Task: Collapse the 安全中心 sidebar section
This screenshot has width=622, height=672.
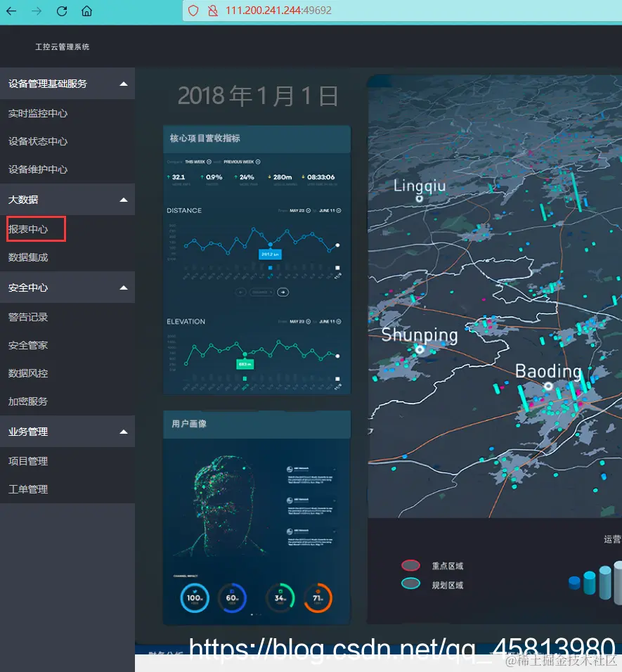Action: [x=125, y=287]
